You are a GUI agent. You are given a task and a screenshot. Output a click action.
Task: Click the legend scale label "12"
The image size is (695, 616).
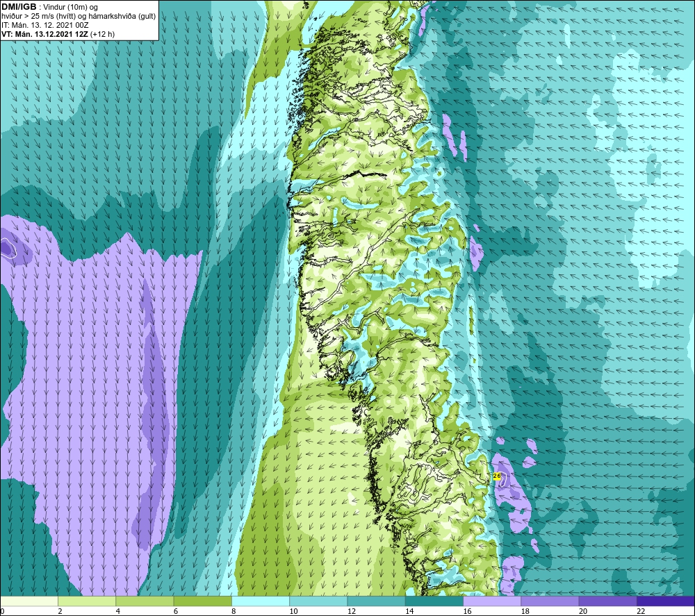pyautogui.click(x=352, y=611)
